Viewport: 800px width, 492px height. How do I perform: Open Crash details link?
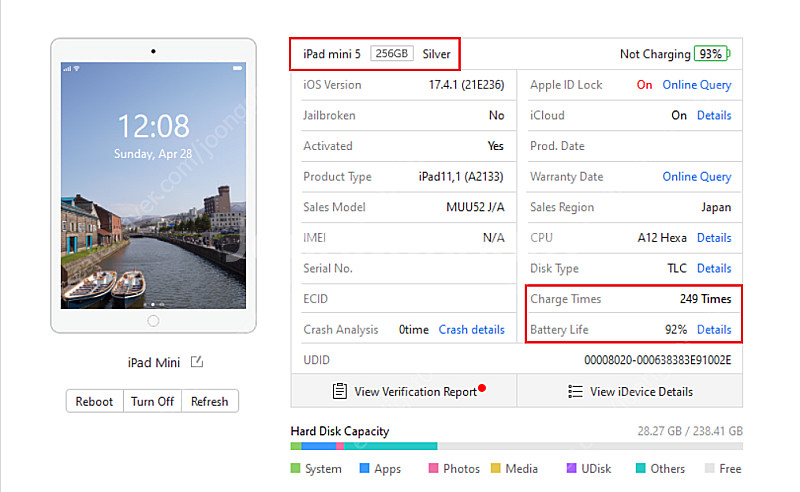(x=471, y=330)
